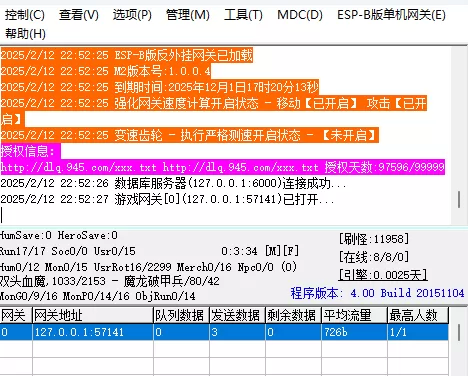Select the gateway row 127.0.0.1:57141
The width and height of the screenshot is (468, 376).
click(x=224, y=332)
